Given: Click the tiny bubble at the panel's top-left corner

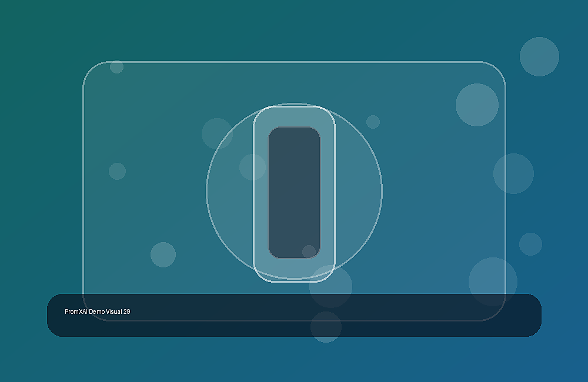Looking at the screenshot, I should pos(116,67).
